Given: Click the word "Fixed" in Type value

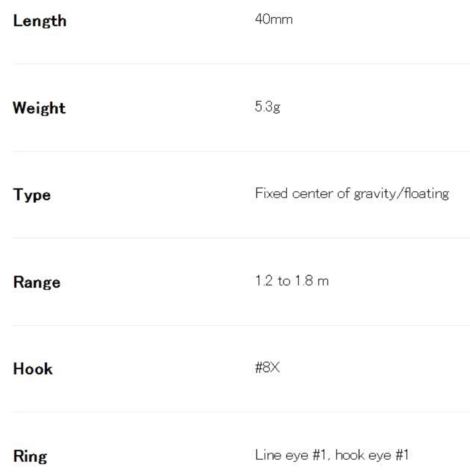Looking at the screenshot, I should tap(271, 193).
